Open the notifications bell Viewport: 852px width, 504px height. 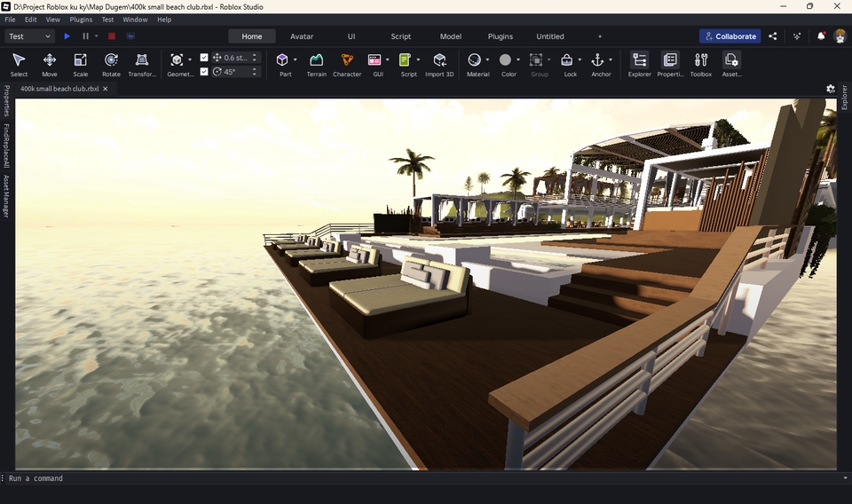coord(821,36)
